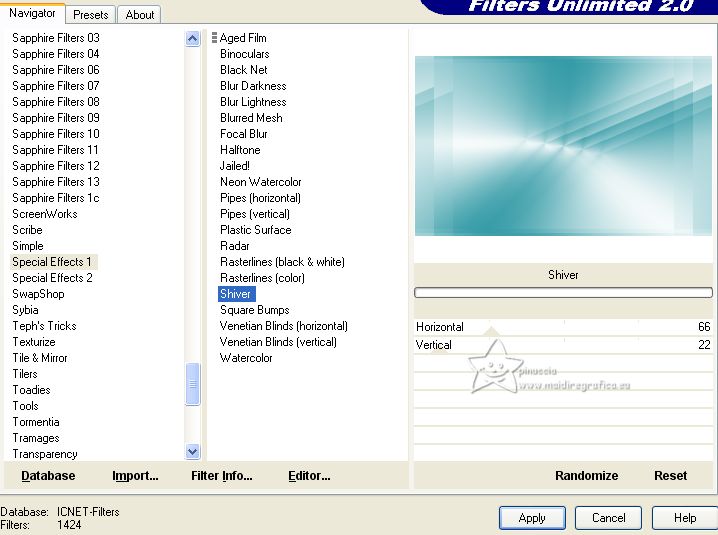Choose ScreenWorks category
The width and height of the screenshot is (718, 535).
coord(44,214)
